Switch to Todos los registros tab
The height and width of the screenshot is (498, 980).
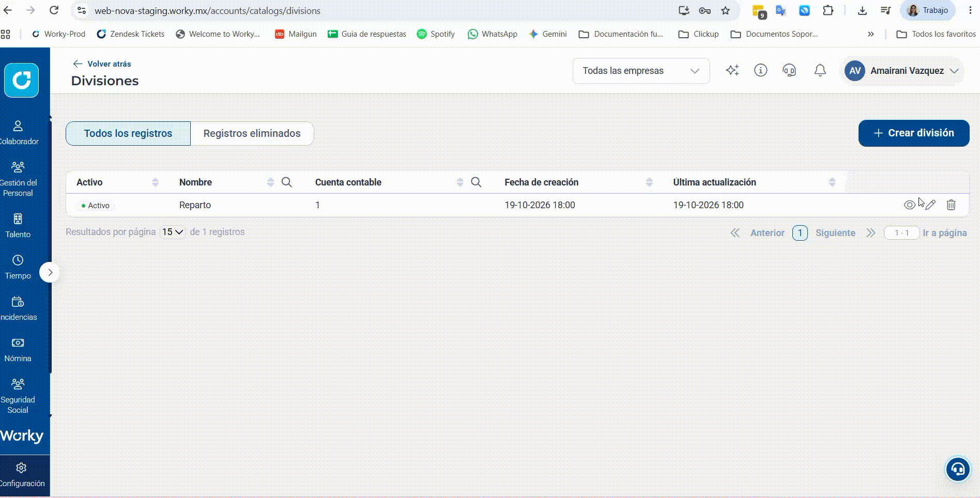128,133
